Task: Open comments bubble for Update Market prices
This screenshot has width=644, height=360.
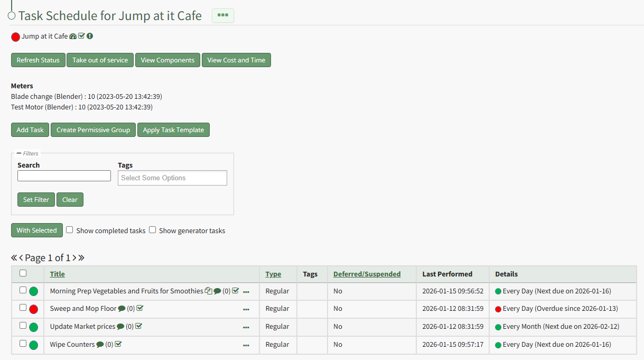Action: [x=120, y=327]
